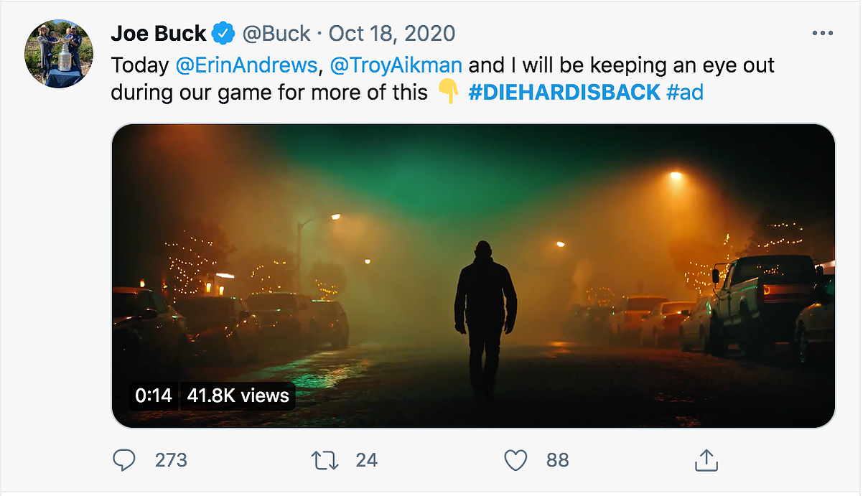Screen dimensions: 868x496
Task: Click the blue verified badge next to Joe Buck
Action: coord(223,33)
